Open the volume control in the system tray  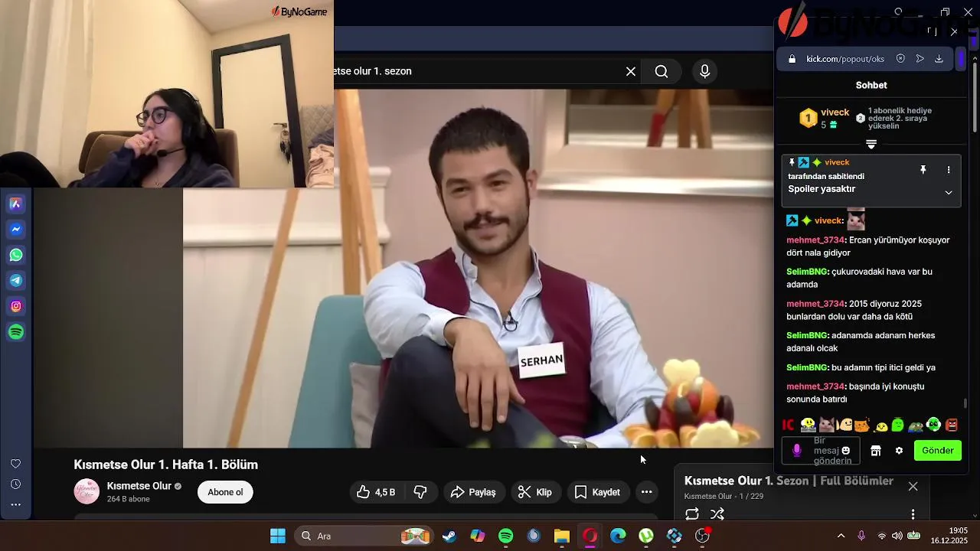897,536
